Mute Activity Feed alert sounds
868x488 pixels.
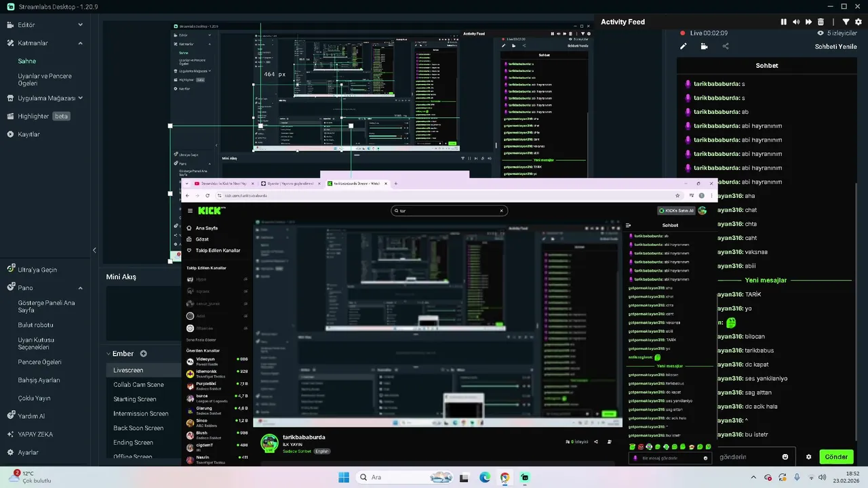[796, 22]
